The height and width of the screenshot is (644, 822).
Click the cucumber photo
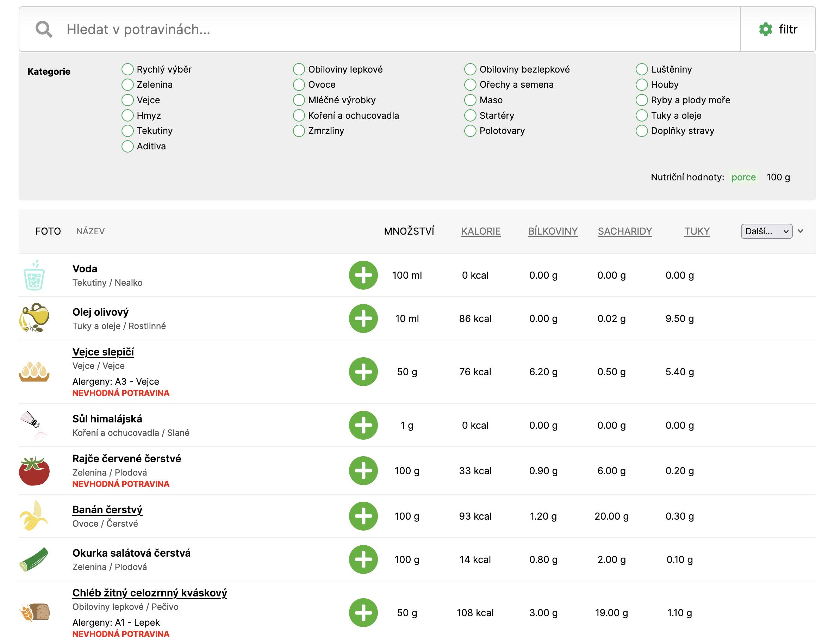(33, 559)
